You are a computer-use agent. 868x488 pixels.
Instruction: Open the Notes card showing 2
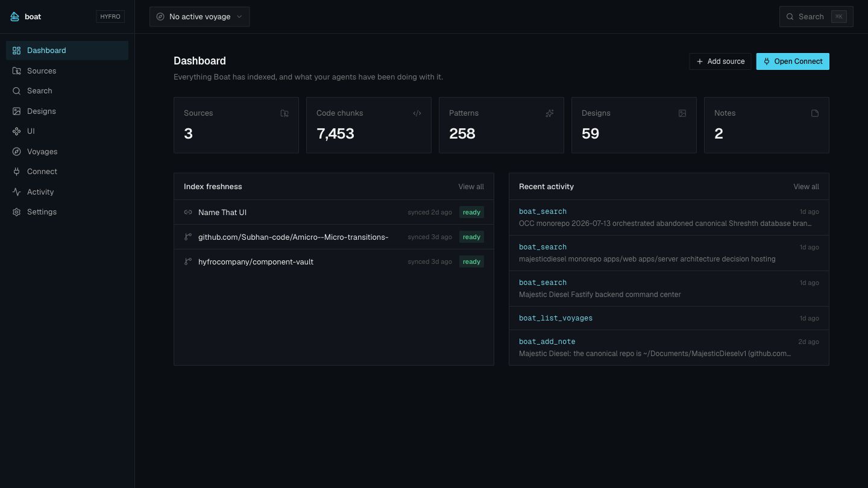coord(767,125)
